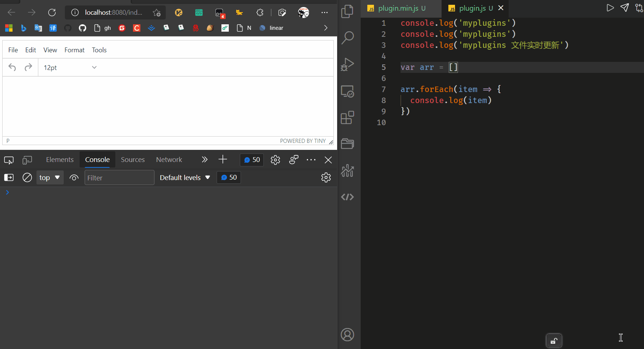Open DevTools settings gear in tab bar
This screenshot has width=644, height=349.
pos(275,160)
